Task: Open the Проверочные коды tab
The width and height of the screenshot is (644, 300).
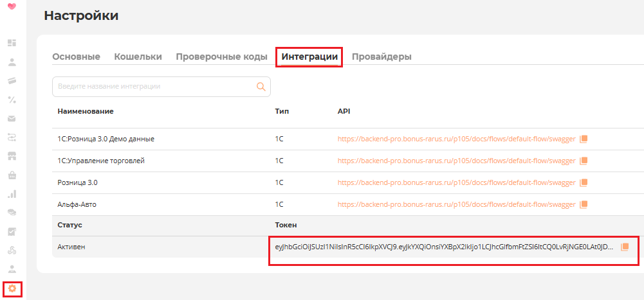Action: point(221,57)
